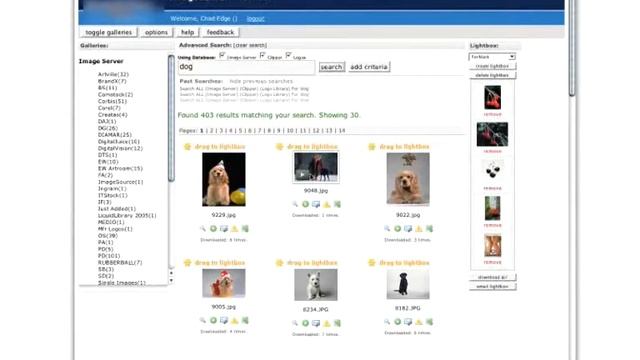Viewport: 640px width, 360px height.
Task: Click the magnifier icon under 9229.jpg
Action: [203, 229]
